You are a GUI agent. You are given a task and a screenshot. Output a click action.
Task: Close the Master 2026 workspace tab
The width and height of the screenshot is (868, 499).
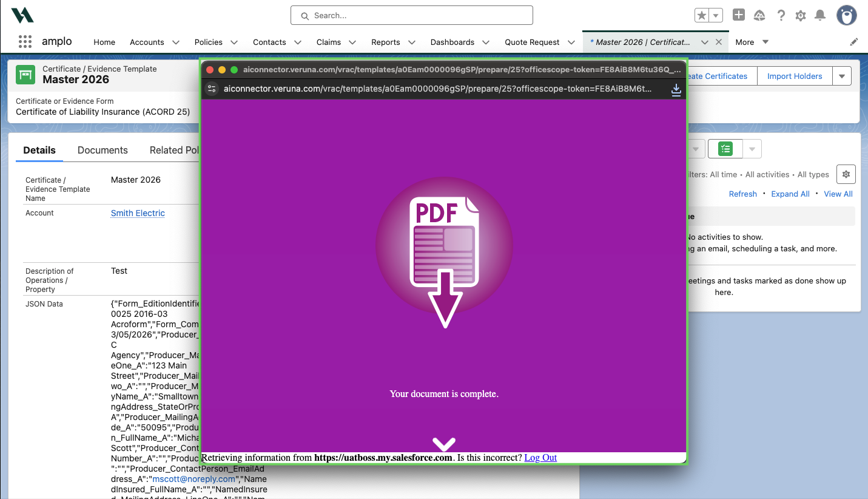click(719, 42)
